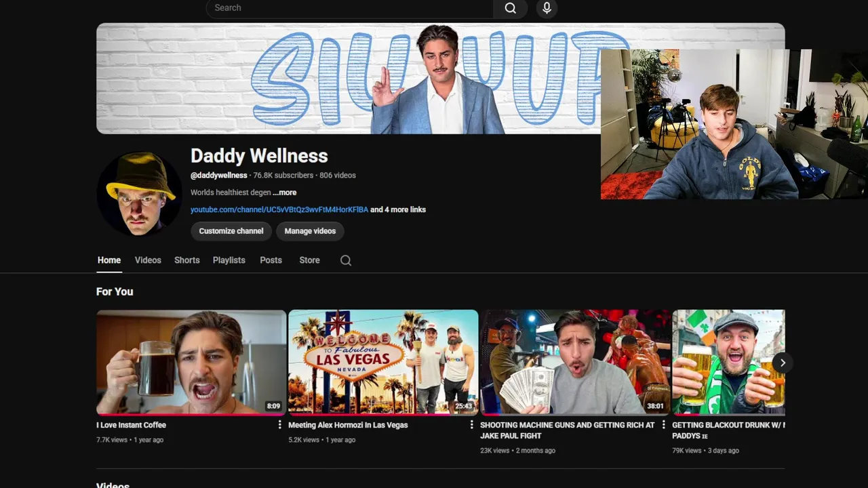Screen dimensions: 868x488
Task: Click the '806 videos' count text
Action: (338, 176)
